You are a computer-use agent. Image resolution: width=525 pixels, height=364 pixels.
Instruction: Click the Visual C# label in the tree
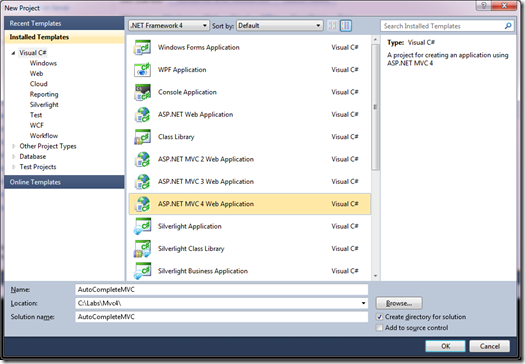[33, 53]
